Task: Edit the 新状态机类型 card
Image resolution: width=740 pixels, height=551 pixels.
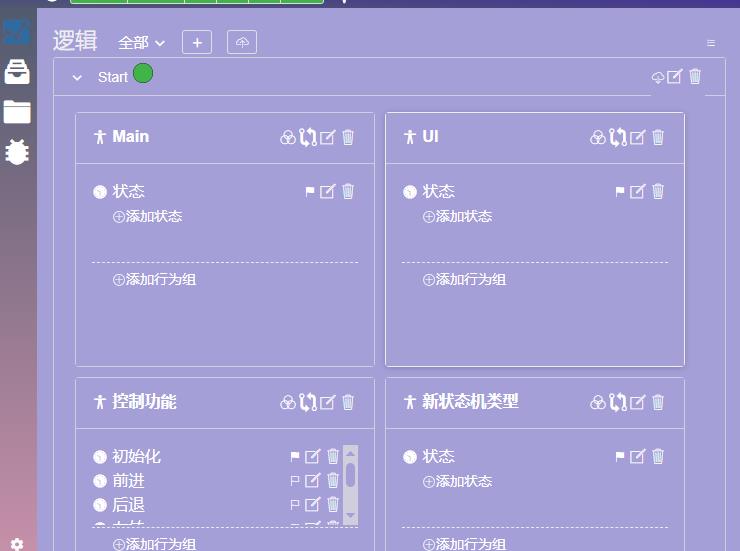Action: 638,402
